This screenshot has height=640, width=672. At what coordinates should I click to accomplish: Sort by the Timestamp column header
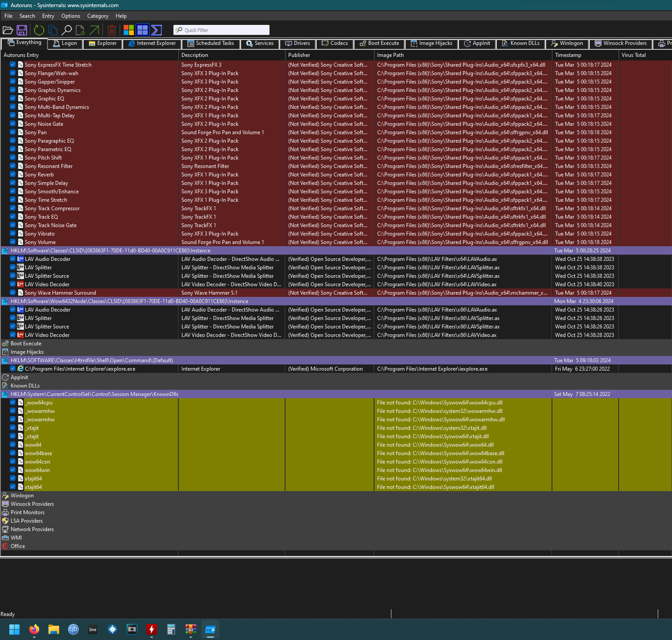[568, 55]
